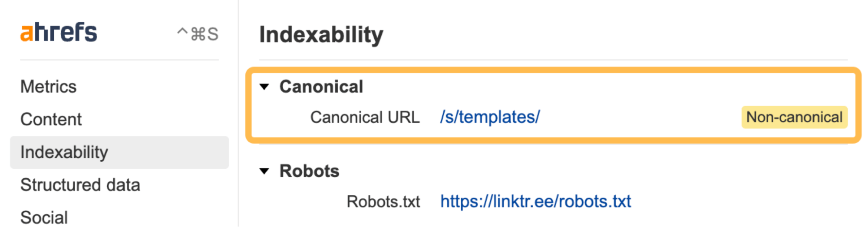Open the Content section
The height and width of the screenshot is (227, 868).
click(51, 119)
